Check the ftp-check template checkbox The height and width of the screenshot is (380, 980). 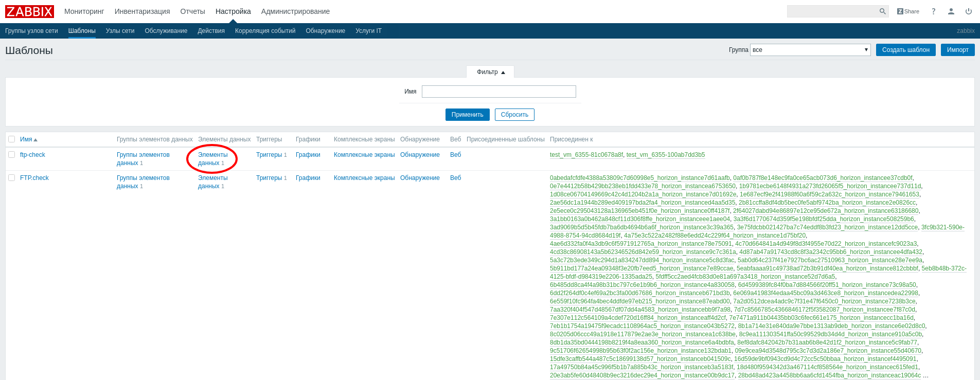coord(11,155)
